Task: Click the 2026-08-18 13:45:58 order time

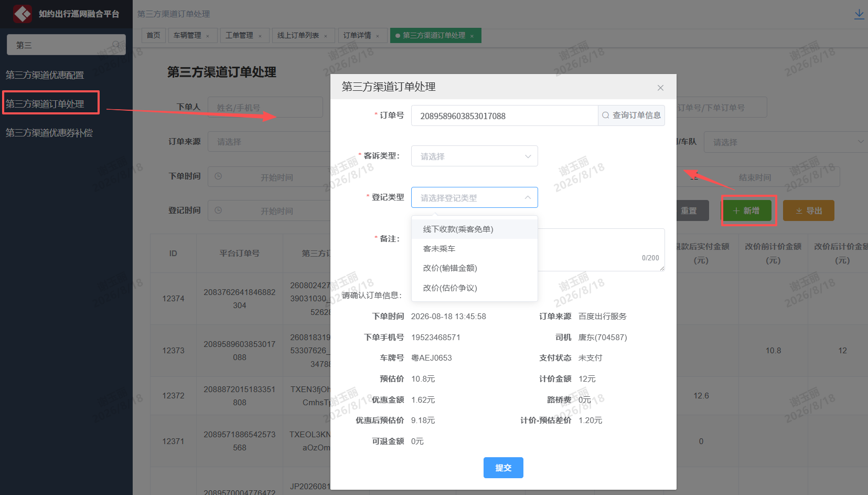Action: [x=448, y=316]
